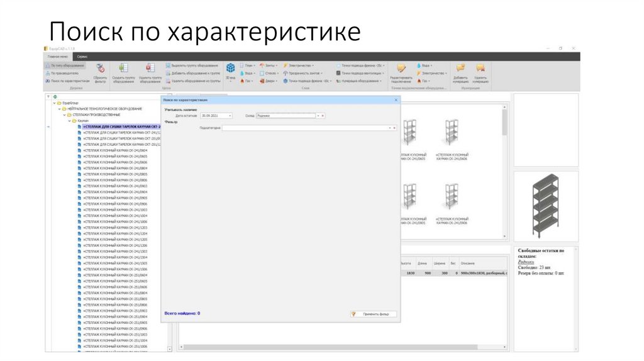Viewport: 644px width, 361px height.
Task: Open the Дата остатков date picker
Action: pyautogui.click(x=230, y=116)
